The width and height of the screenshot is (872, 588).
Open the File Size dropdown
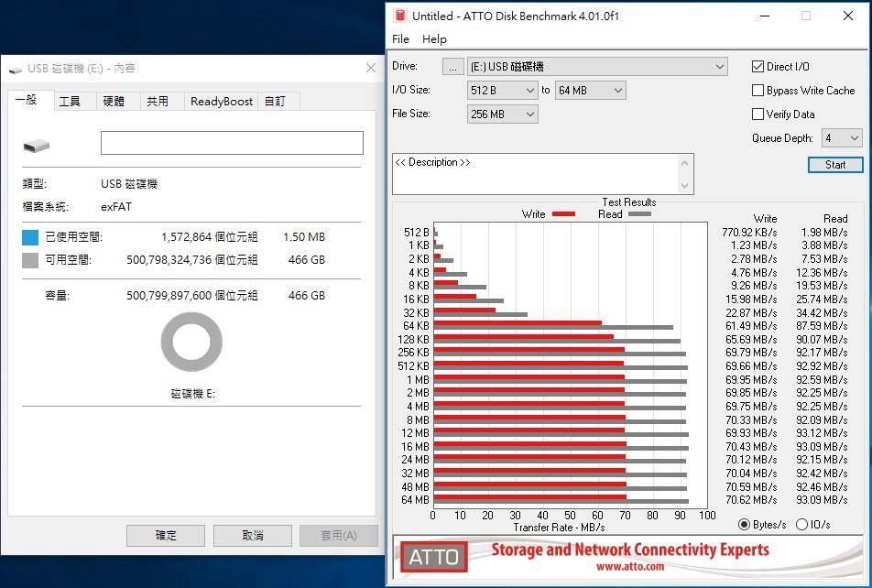502,114
